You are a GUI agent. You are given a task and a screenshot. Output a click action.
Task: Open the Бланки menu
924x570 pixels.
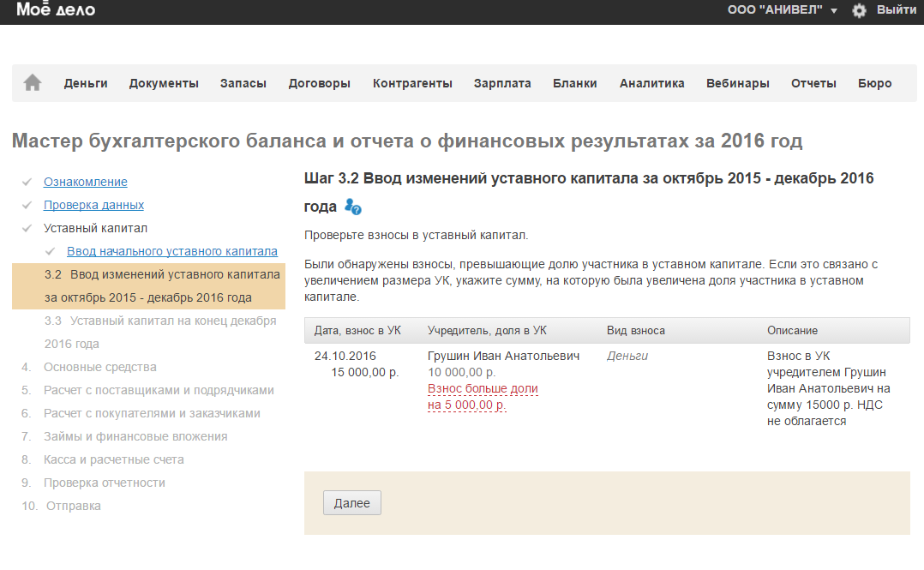(x=575, y=83)
